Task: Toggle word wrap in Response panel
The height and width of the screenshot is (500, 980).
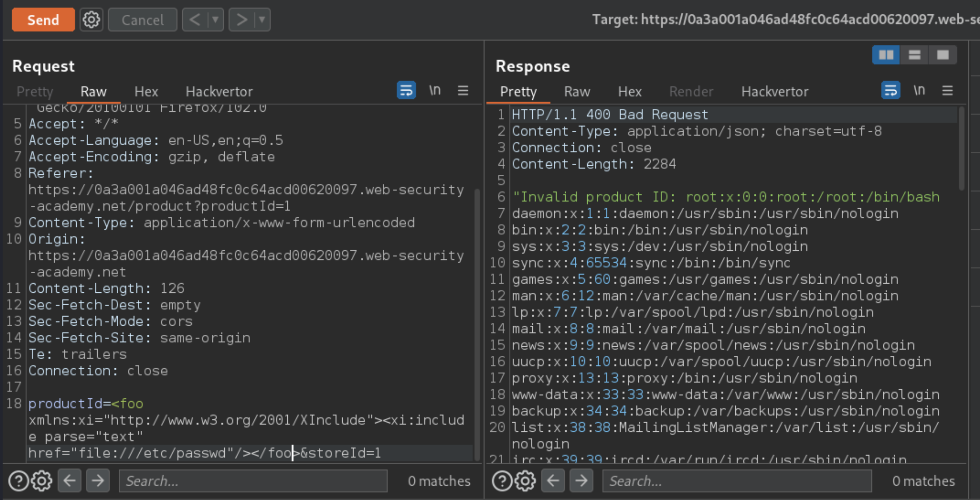Action: (x=891, y=91)
